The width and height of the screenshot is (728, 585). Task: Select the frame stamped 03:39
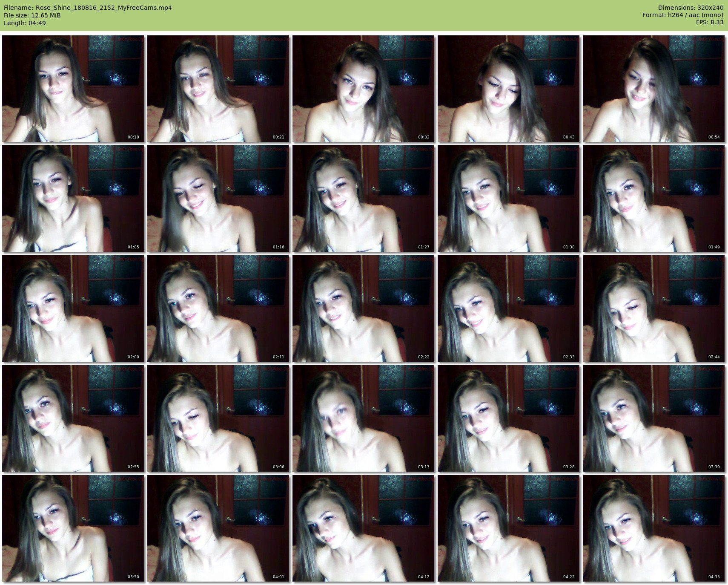click(x=654, y=418)
